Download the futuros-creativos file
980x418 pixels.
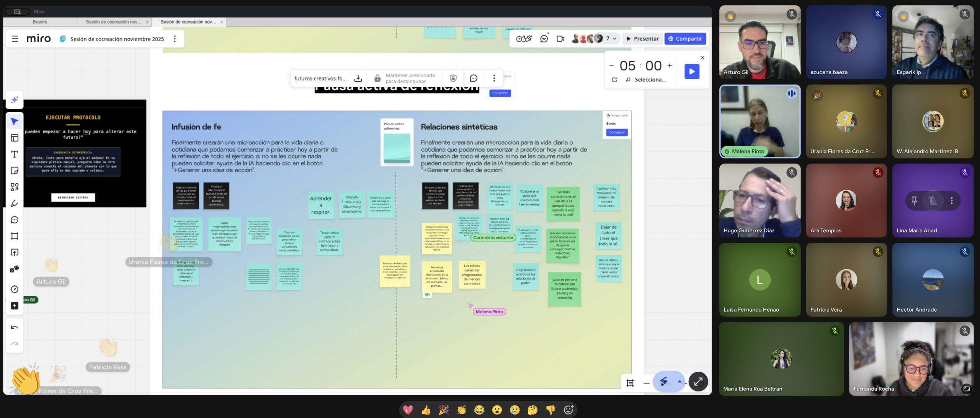358,78
